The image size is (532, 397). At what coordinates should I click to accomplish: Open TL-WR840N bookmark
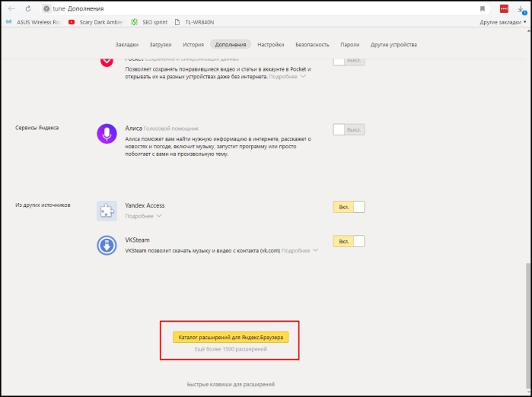(x=194, y=22)
